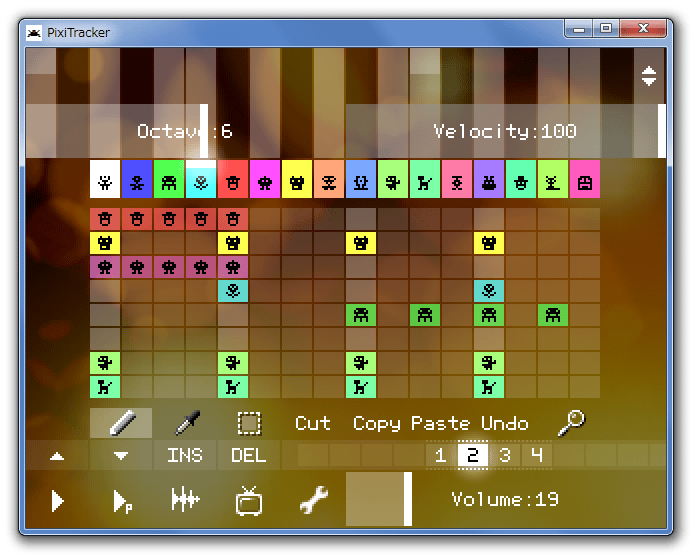Select the yellow instrument in the palette
Viewport: 697px width, 555px height.
pyautogui.click(x=297, y=179)
